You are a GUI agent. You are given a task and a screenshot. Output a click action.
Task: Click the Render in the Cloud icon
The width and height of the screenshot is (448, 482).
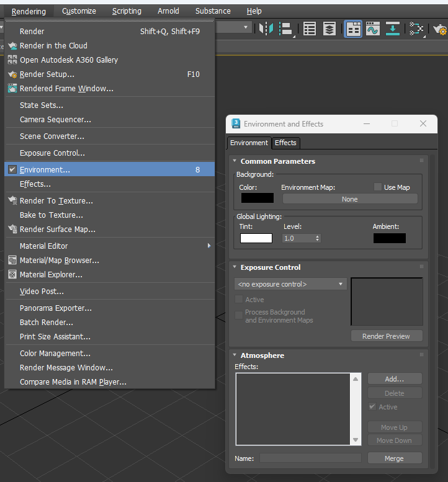tap(12, 46)
